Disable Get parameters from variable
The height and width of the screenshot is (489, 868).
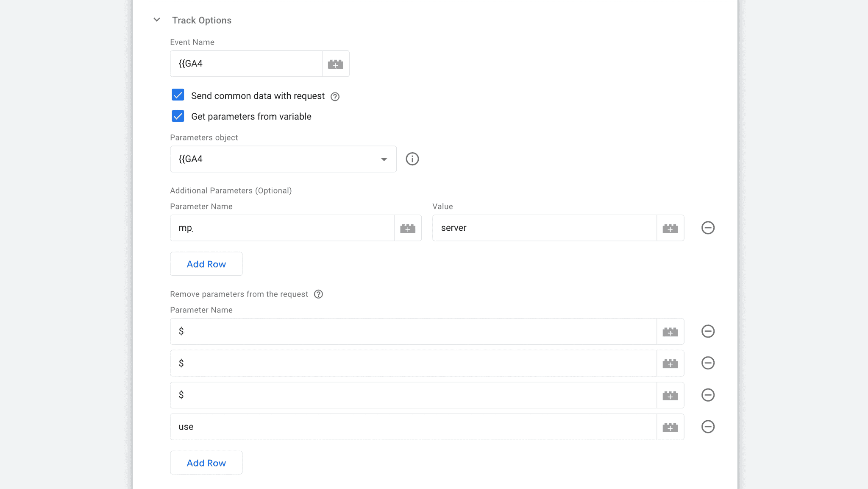[x=178, y=116]
